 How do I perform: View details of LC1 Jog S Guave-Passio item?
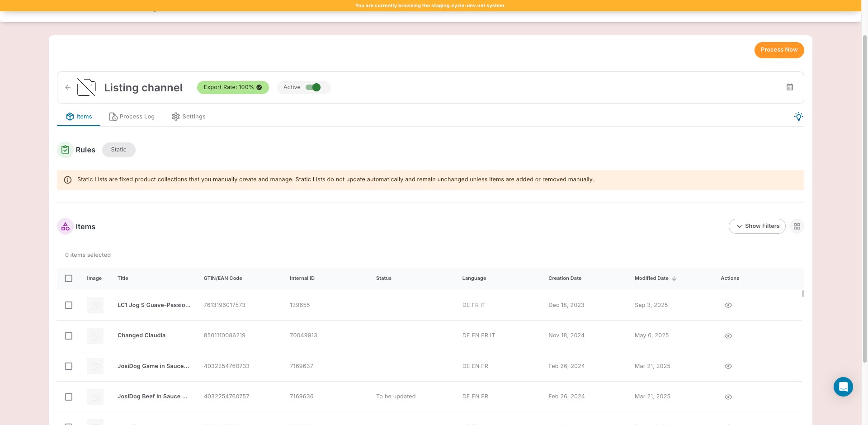tap(728, 305)
